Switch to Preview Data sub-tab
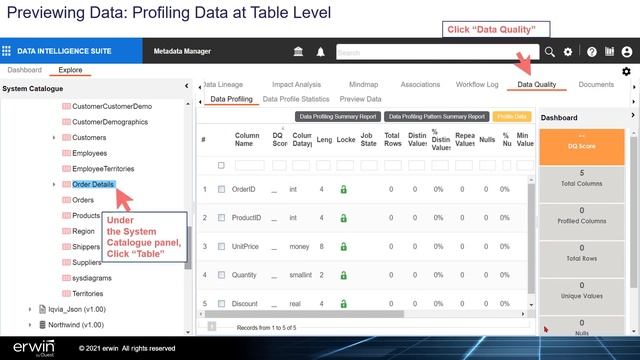This screenshot has width=640, height=360. tap(360, 99)
